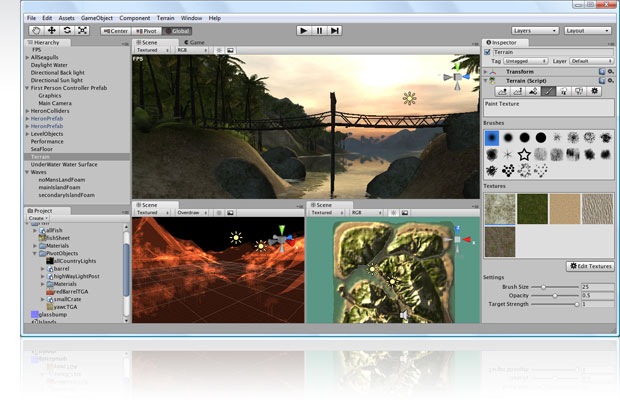Open the Layout dropdown
This screenshot has width=620, height=400.
[x=587, y=31]
